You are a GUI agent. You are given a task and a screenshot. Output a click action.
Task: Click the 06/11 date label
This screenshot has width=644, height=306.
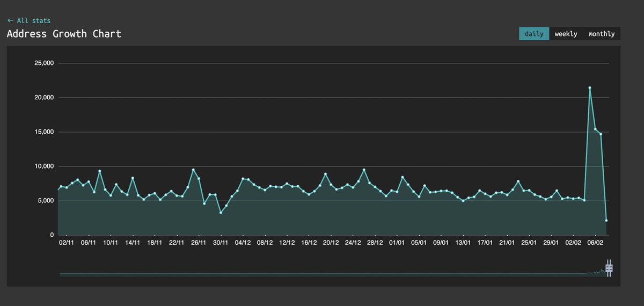(89, 243)
